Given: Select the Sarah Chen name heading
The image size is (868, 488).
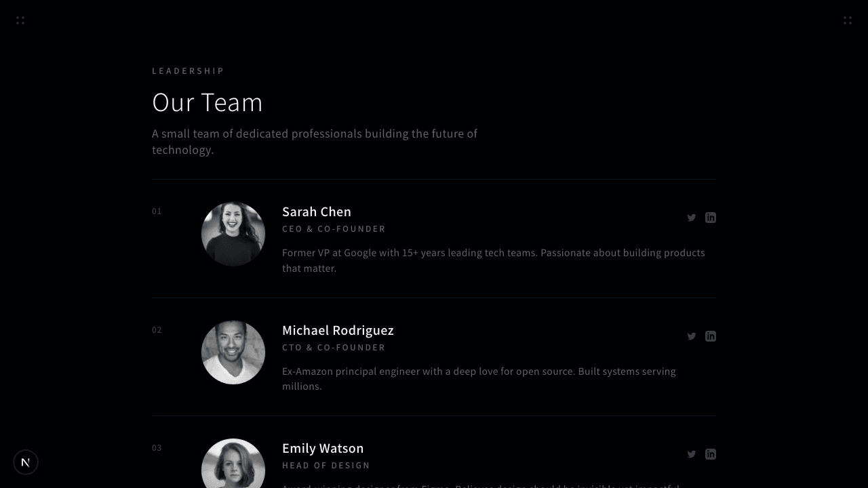Looking at the screenshot, I should [316, 211].
